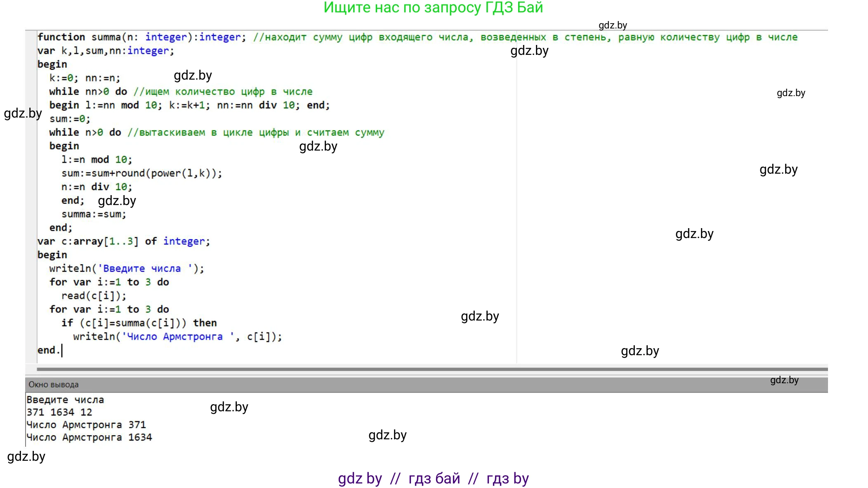This screenshot has width=868, height=488.
Task: Click the 'Введите числа' line in the output window
Action: click(65, 400)
